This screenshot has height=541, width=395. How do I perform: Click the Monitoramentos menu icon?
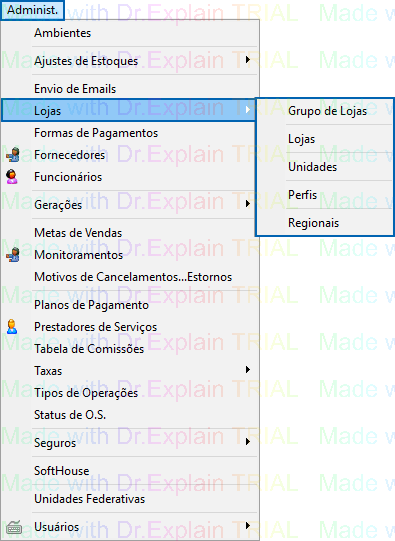pyautogui.click(x=13, y=255)
